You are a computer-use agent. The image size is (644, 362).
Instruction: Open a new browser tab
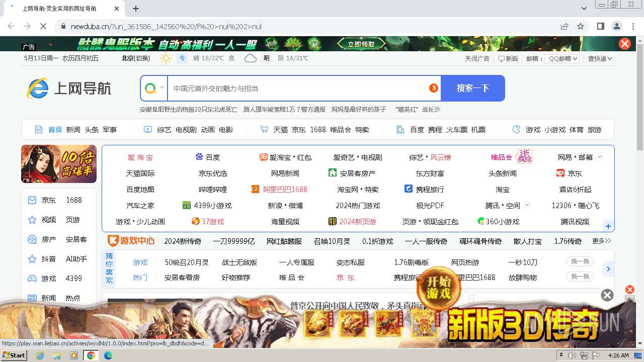click(x=136, y=9)
